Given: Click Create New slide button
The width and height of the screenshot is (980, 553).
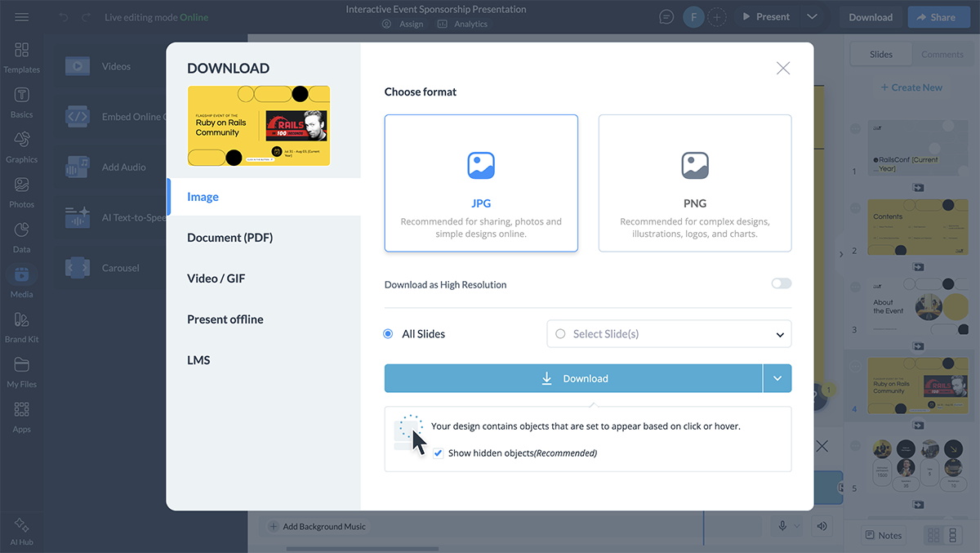Looking at the screenshot, I should [911, 87].
